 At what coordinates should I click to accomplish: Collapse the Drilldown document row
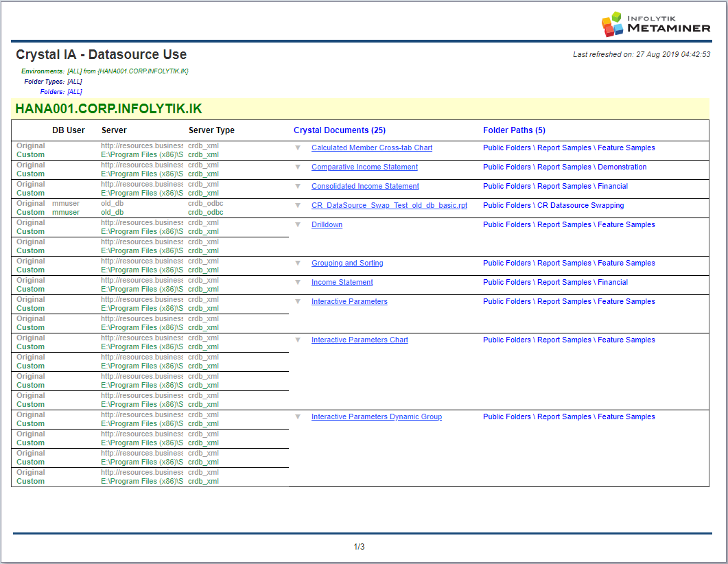point(298,224)
